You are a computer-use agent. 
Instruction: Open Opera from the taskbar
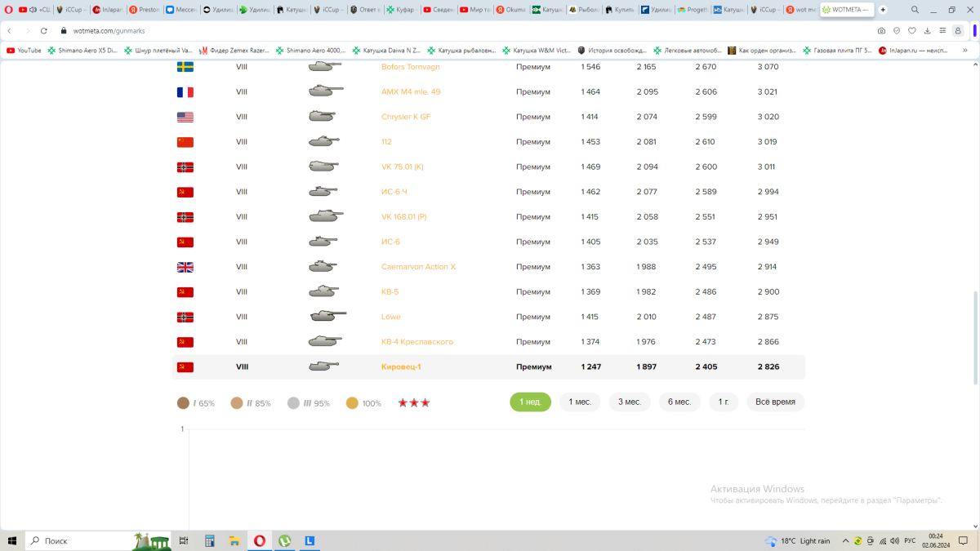pos(260,540)
